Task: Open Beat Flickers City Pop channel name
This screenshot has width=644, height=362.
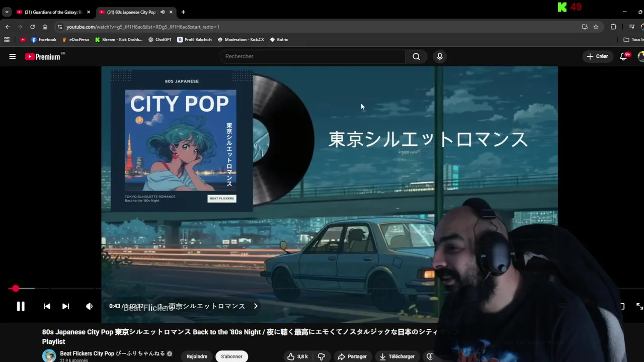Action: click(113, 353)
